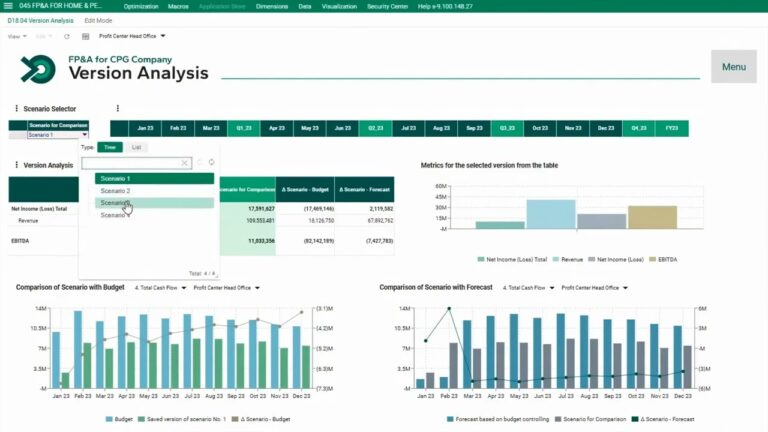Screen dimensions: 768x432
Task: Open the Dimensions menu
Action: [271, 6]
